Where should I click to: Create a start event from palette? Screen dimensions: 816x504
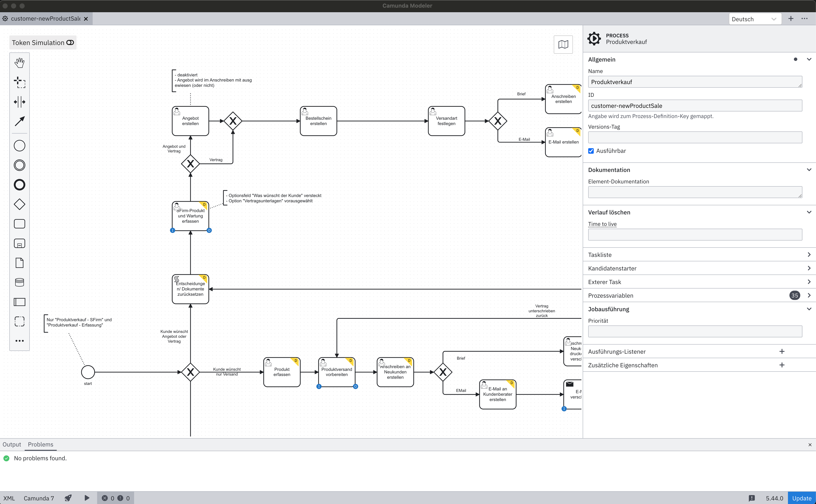(x=19, y=146)
